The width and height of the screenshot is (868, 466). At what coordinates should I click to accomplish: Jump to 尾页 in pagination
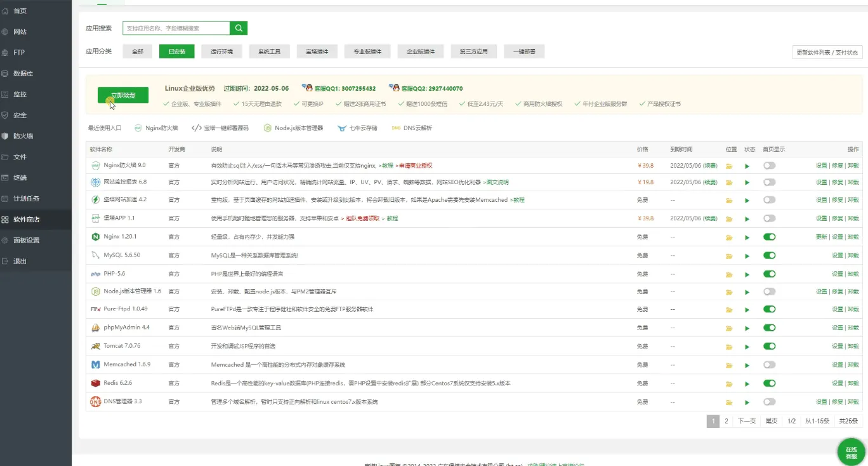pos(771,421)
